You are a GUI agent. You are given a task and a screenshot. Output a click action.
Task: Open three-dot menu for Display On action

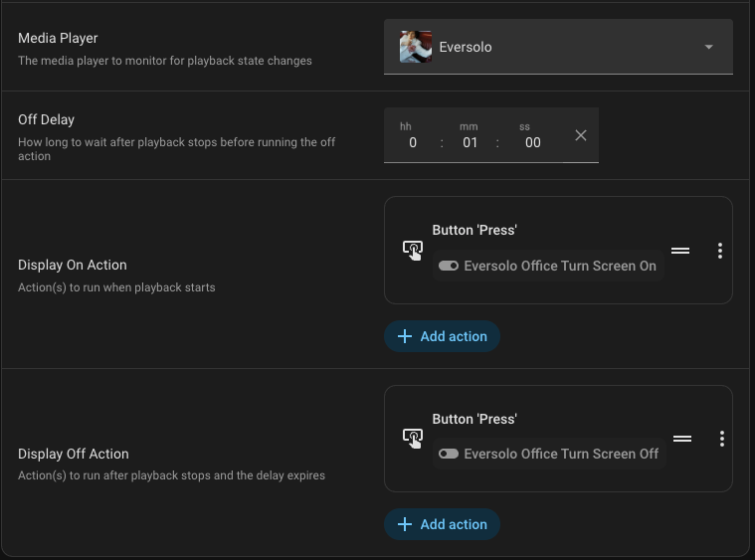[x=720, y=251]
